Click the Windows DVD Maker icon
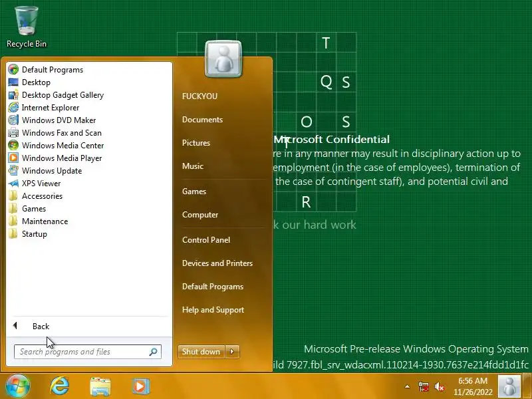Screen dimensions: 532x399 pyautogui.click(x=13, y=120)
